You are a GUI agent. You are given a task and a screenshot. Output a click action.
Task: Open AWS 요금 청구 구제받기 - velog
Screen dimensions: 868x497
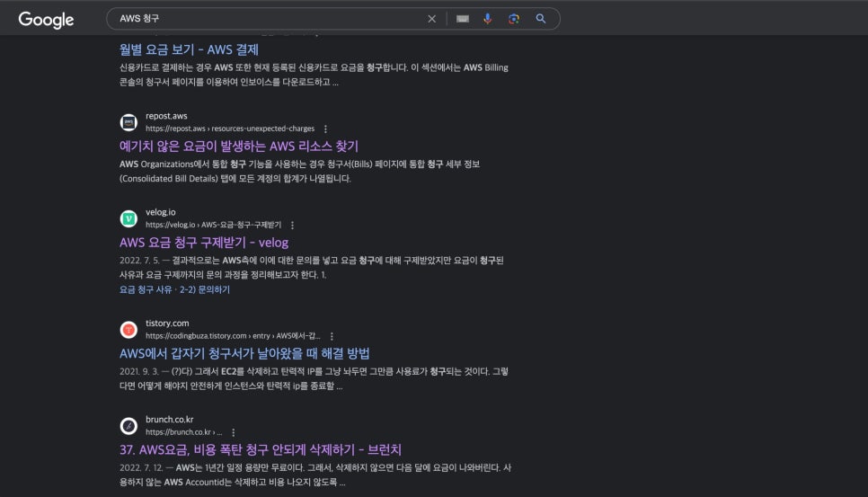coord(204,243)
